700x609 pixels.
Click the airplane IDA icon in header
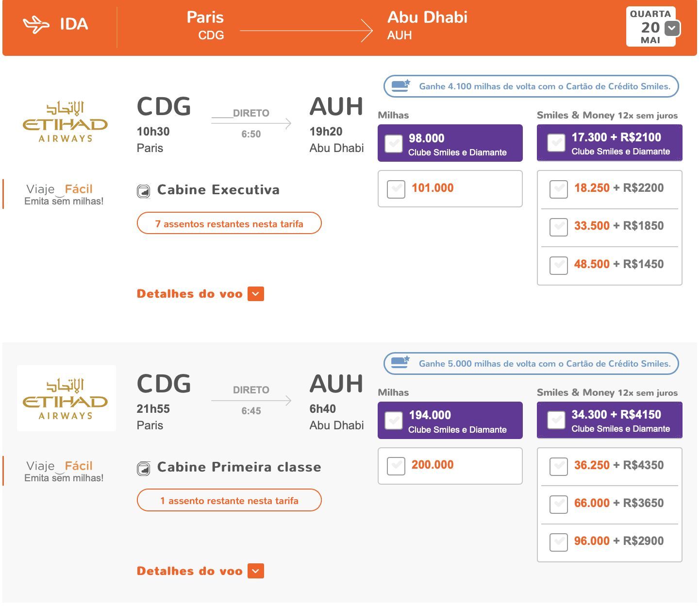tap(36, 24)
